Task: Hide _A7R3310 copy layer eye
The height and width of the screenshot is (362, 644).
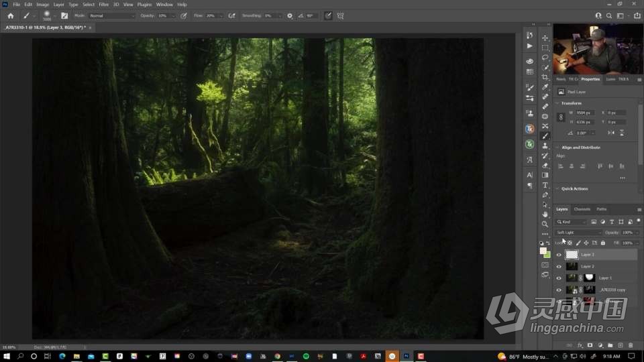Action: [x=559, y=290]
